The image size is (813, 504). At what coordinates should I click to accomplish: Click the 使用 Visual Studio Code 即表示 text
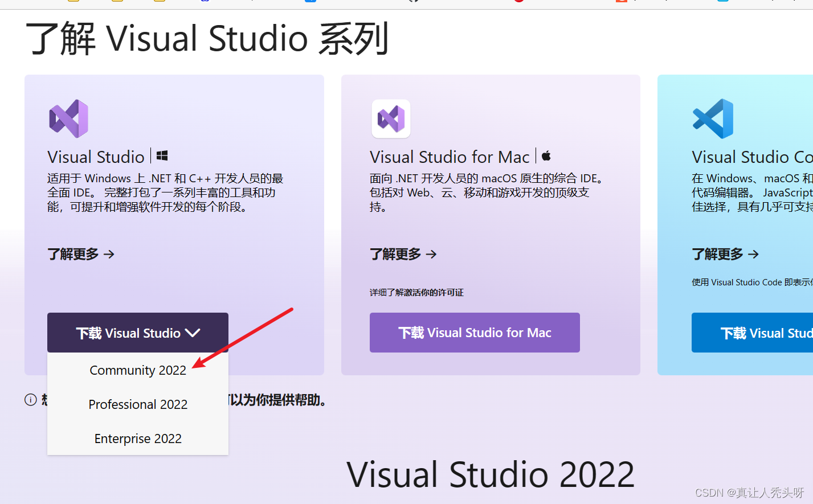pos(752,282)
